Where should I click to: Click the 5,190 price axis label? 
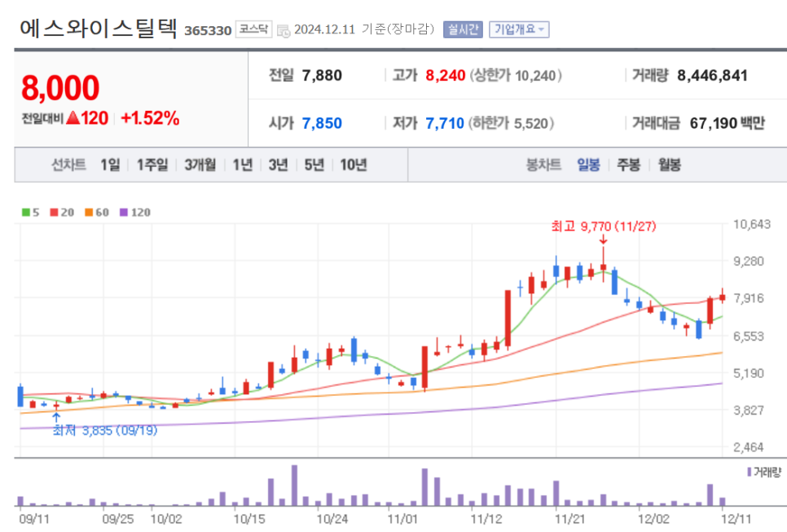pos(749,373)
